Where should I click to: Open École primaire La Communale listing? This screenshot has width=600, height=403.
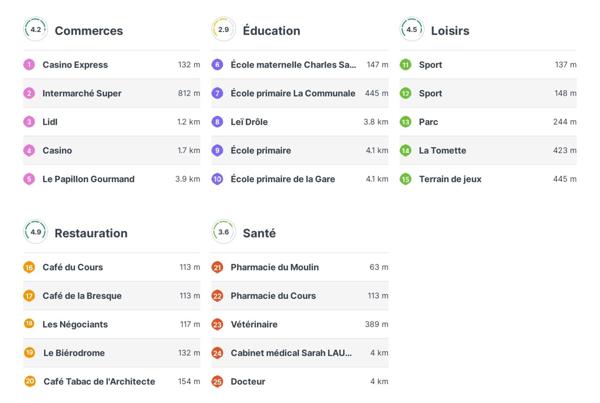click(x=292, y=93)
